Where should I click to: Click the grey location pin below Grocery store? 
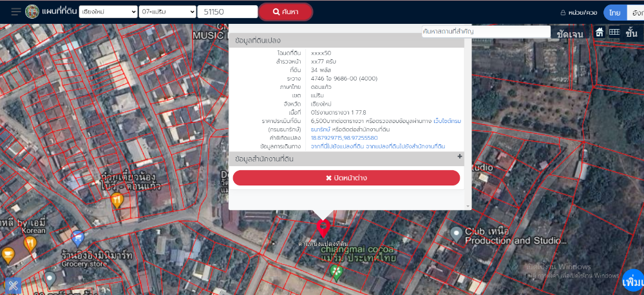coord(50,280)
